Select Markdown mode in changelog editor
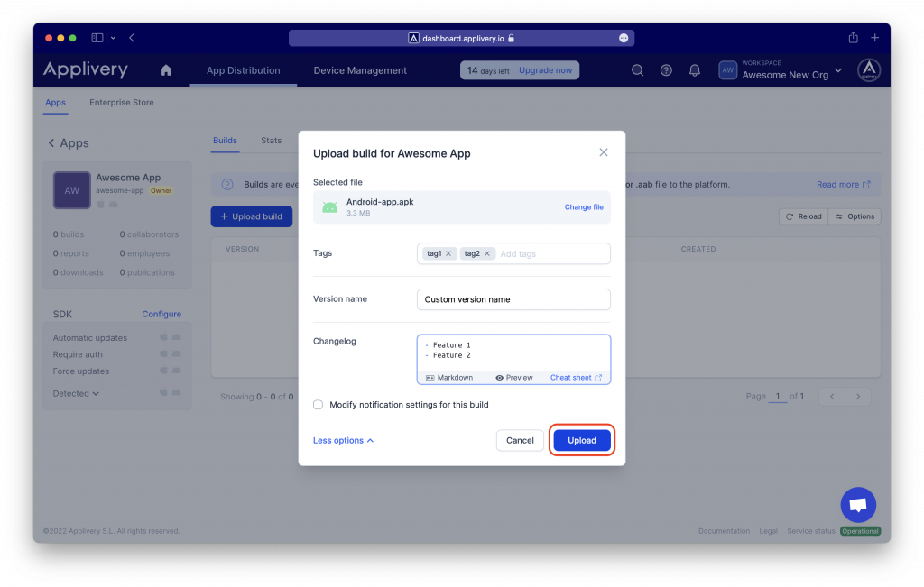This screenshot has height=587, width=924. tap(449, 378)
